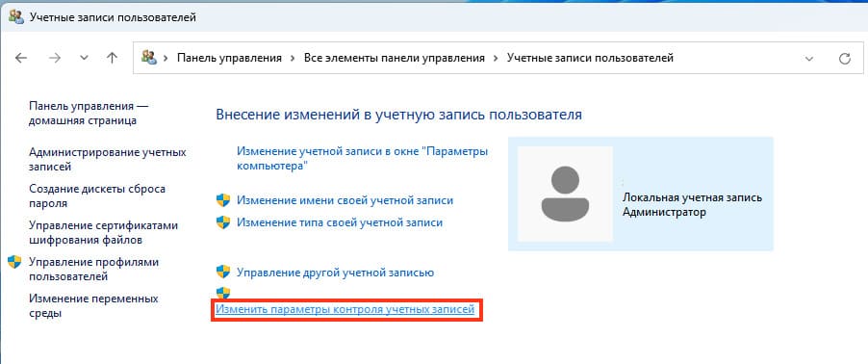Open 'Управление сертификатами шифрования файлов' link
Viewport: 868px width, 364px height.
coord(104,233)
